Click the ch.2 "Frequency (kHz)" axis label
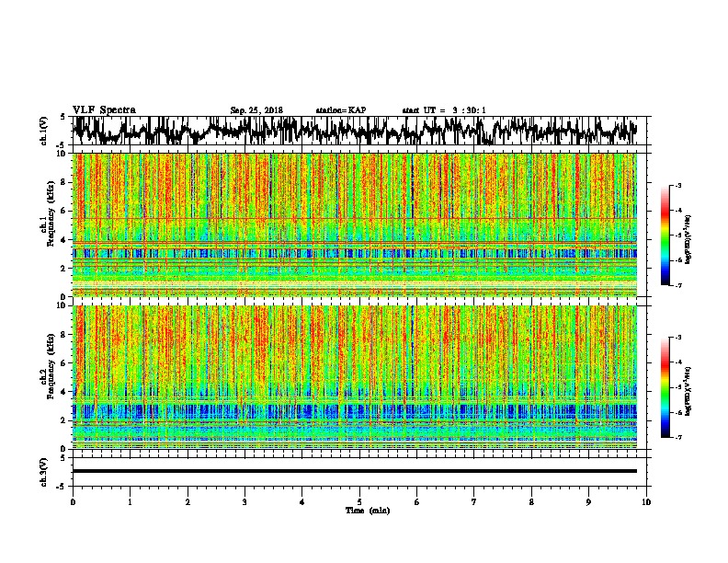 [51, 366]
